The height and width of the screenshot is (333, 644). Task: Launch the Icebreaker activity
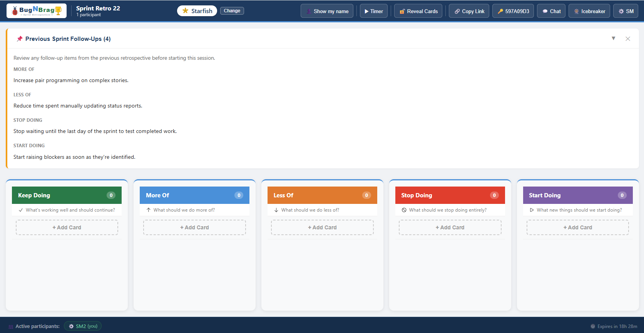(x=589, y=11)
